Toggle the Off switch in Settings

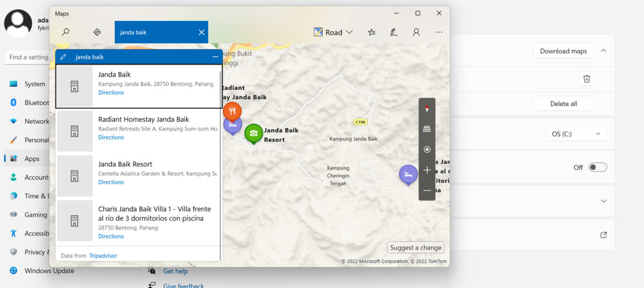597,167
